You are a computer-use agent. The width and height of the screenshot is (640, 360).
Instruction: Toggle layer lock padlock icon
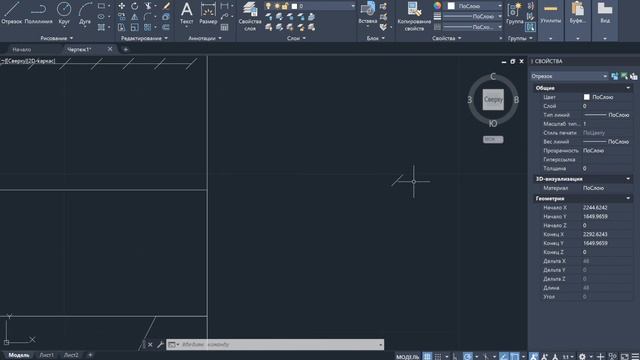point(284,6)
